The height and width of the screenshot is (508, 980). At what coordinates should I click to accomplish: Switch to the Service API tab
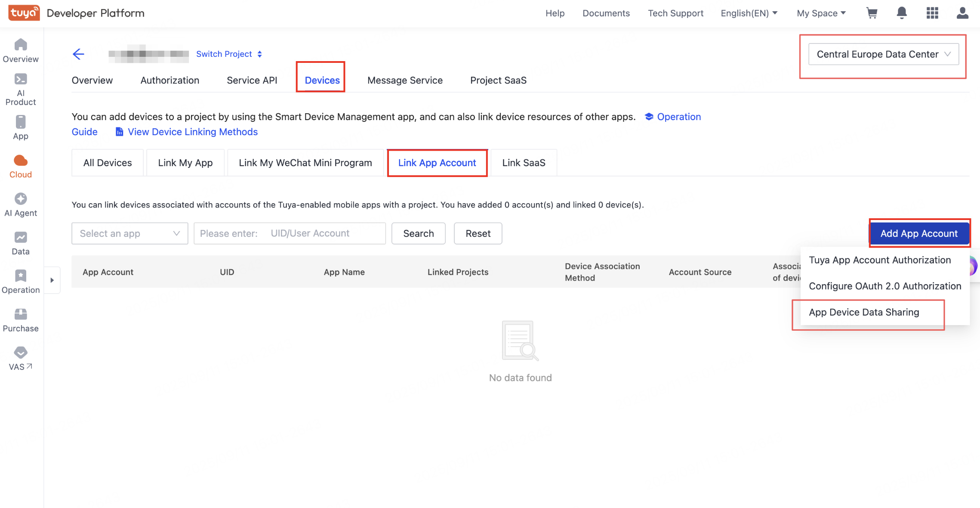point(252,80)
